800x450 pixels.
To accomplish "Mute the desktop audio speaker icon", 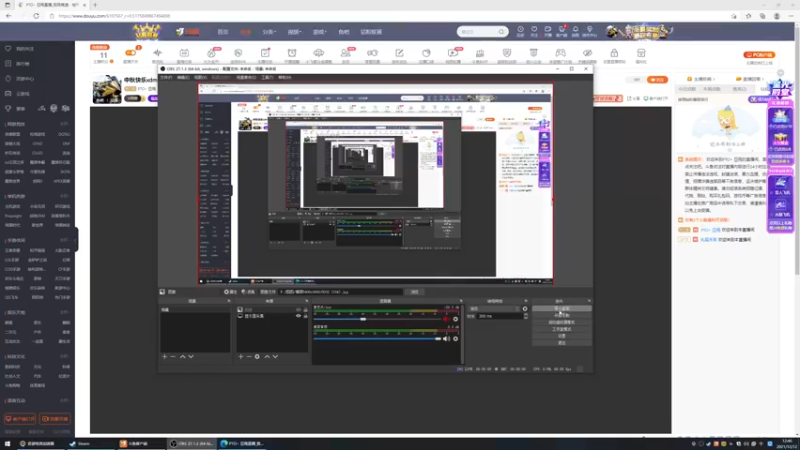I will (446, 339).
